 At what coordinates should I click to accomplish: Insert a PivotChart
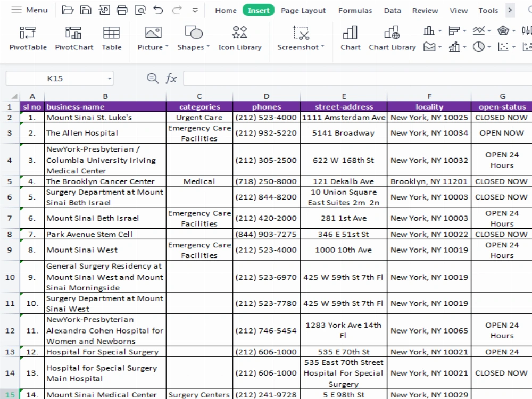coord(74,38)
